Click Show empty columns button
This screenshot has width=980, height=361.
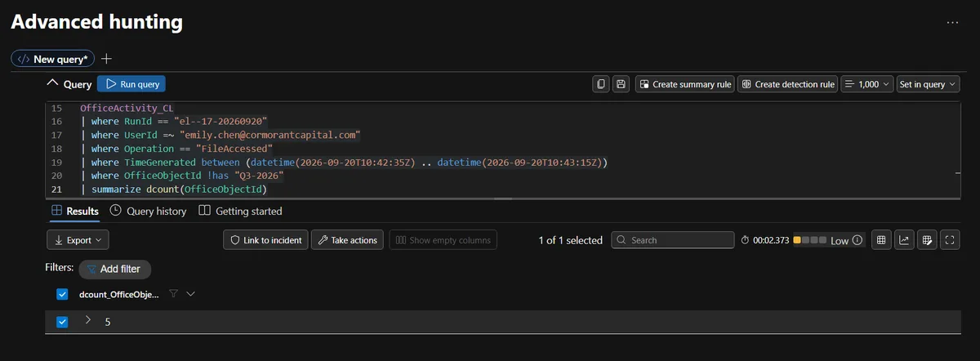(x=443, y=240)
